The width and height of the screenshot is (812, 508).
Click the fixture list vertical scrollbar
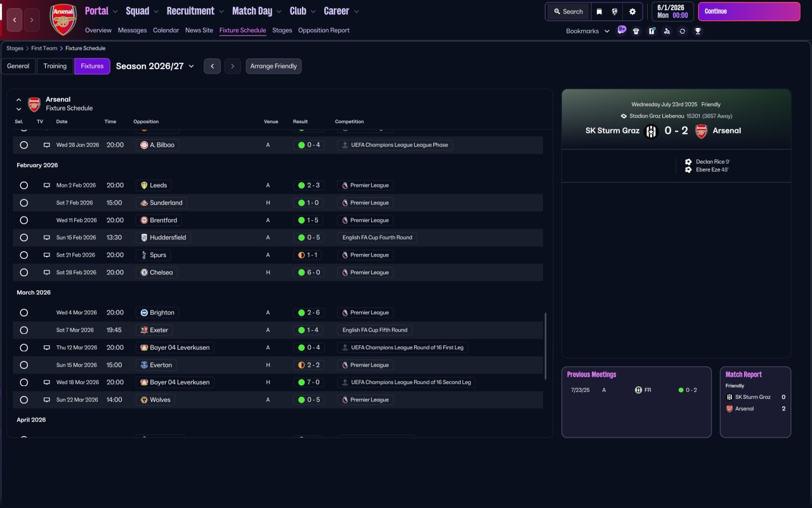tap(546, 346)
